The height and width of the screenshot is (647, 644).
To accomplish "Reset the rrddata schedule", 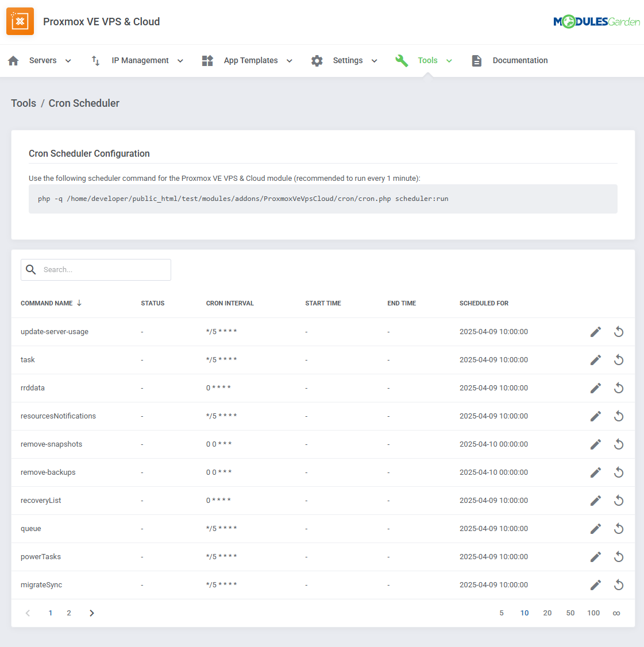I will click(x=618, y=388).
